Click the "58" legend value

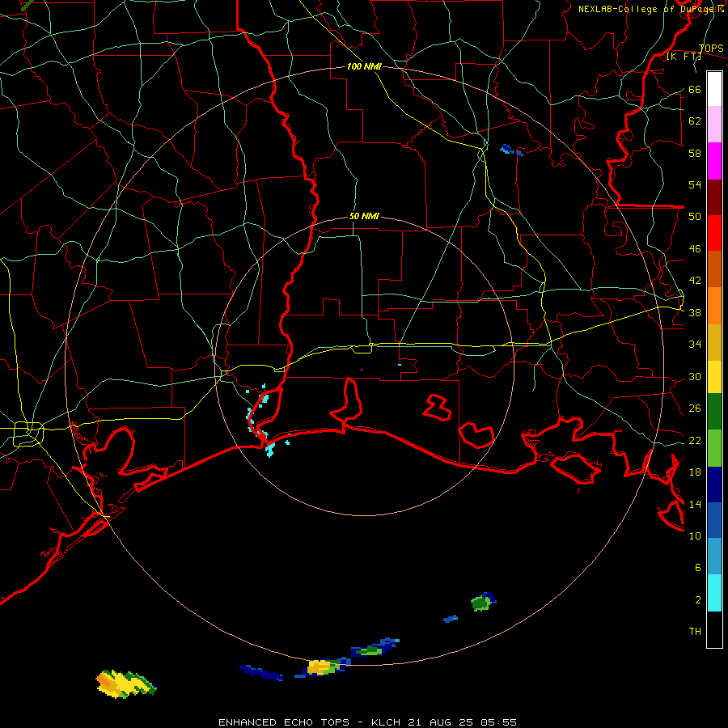695,153
